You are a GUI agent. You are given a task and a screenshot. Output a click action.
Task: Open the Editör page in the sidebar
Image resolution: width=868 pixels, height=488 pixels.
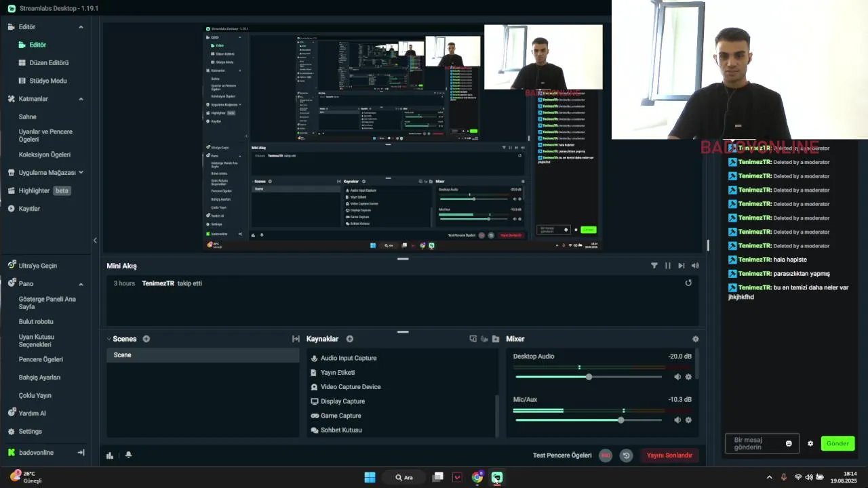point(37,45)
